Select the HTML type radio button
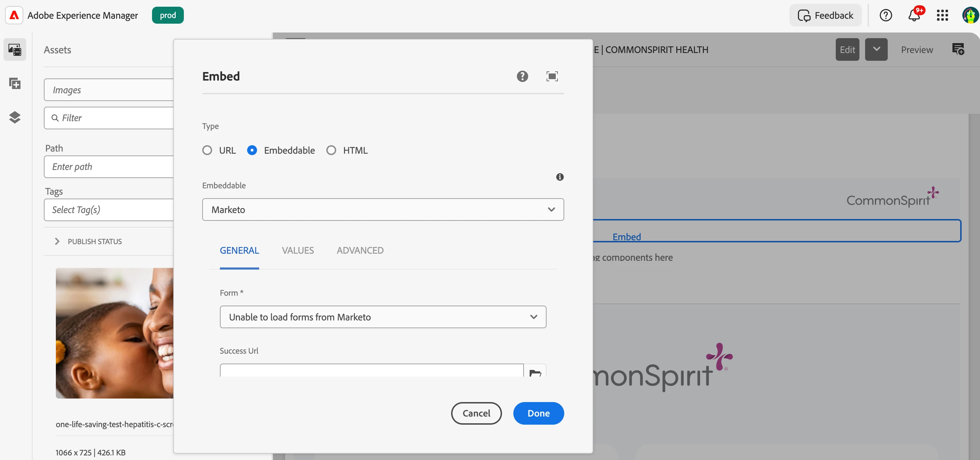This screenshot has height=460, width=980. click(331, 150)
